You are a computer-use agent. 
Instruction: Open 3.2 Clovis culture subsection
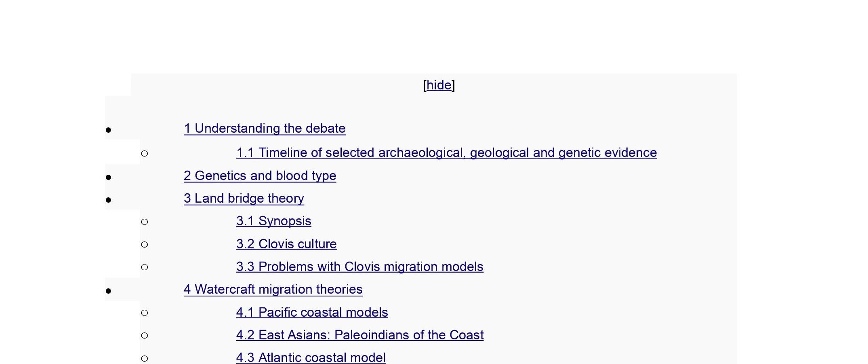[x=286, y=244]
